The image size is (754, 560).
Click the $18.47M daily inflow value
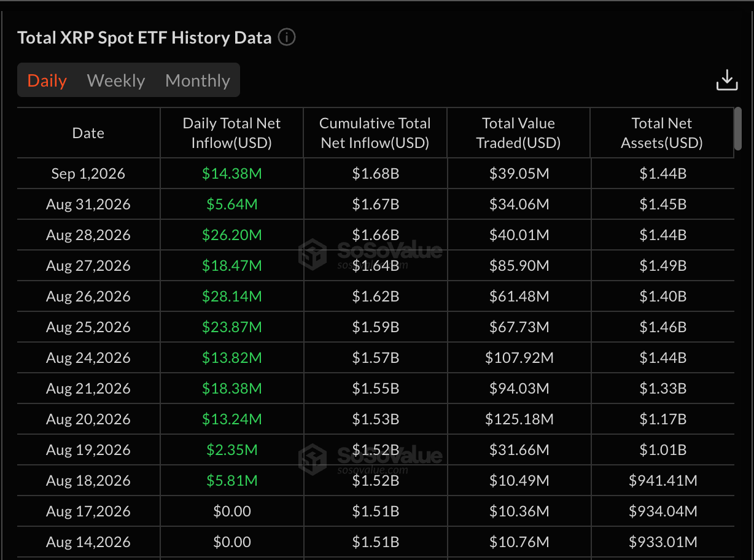[x=232, y=266]
